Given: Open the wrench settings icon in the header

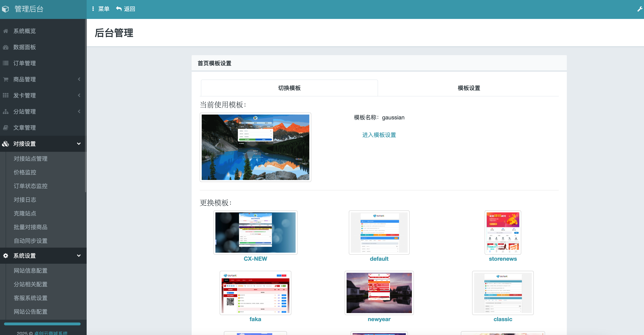Looking at the screenshot, I should tap(640, 9).
